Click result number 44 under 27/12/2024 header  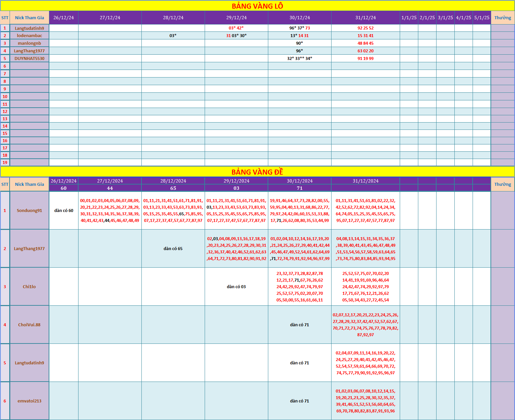point(110,188)
